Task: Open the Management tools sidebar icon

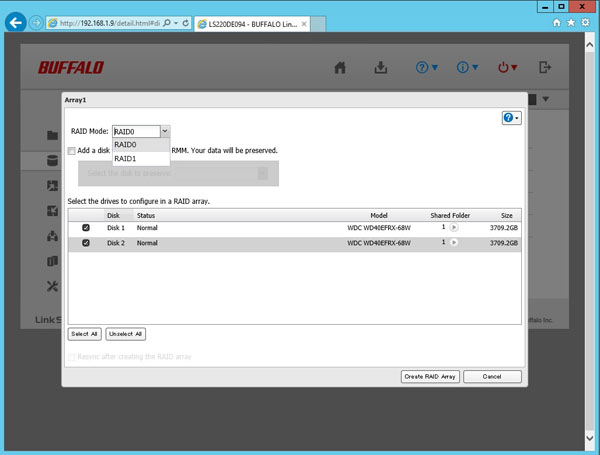Action: (52, 286)
